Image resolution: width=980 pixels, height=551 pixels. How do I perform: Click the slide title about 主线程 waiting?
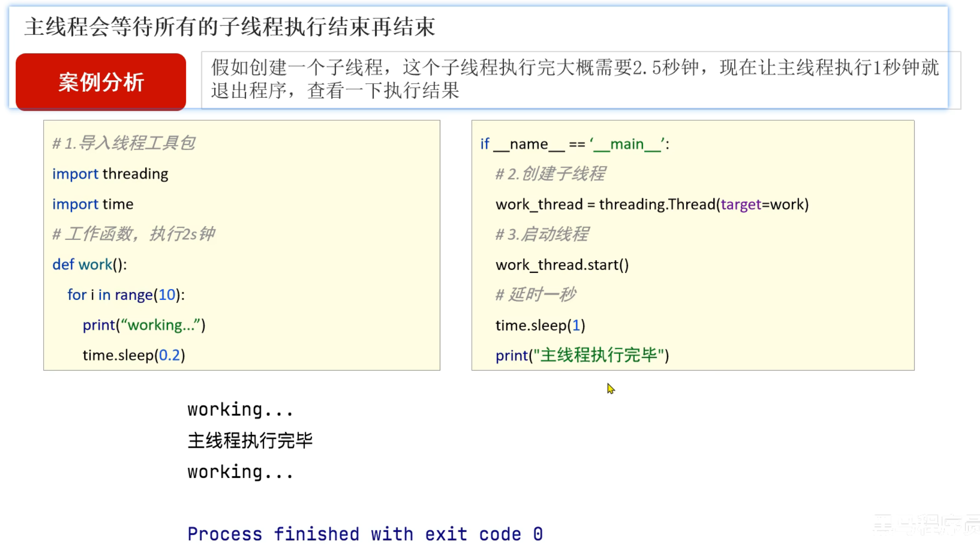(230, 27)
